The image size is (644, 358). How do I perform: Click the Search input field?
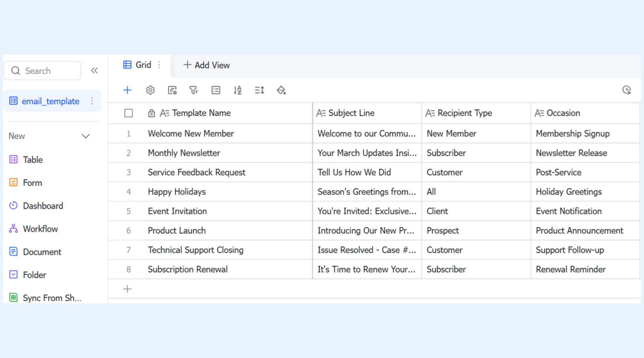coord(43,71)
